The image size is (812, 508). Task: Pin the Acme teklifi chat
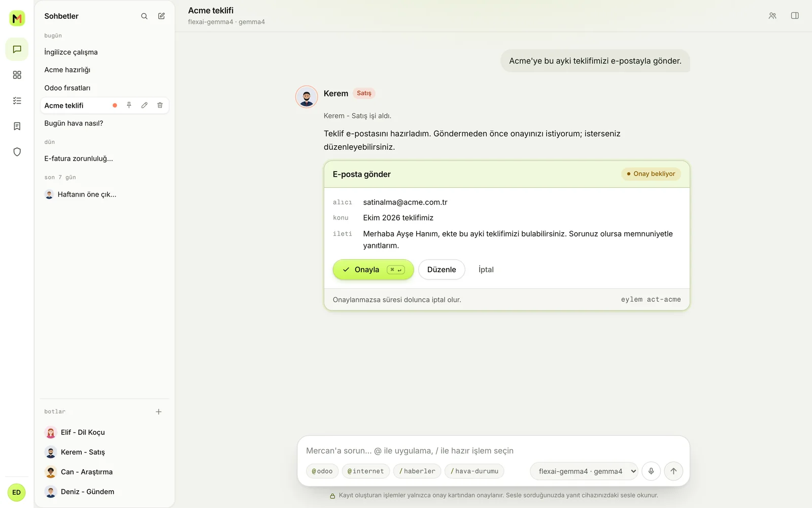129,105
